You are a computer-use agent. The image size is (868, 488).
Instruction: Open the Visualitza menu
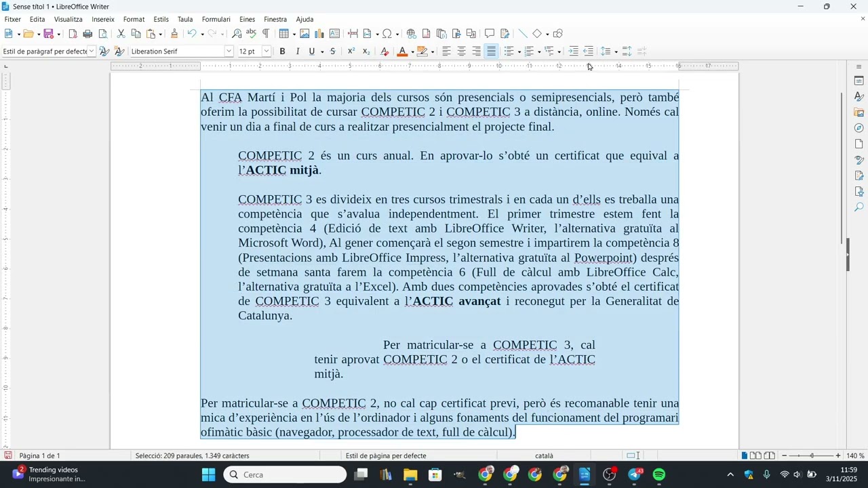click(x=68, y=20)
